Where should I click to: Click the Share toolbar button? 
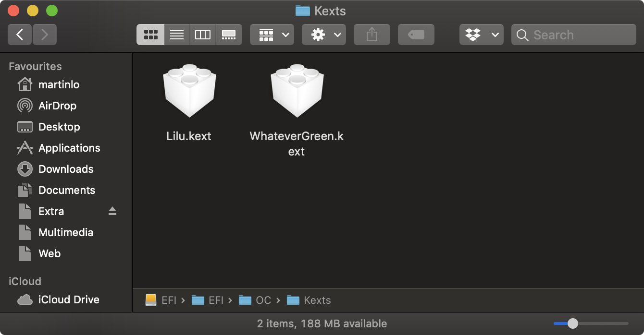coord(372,35)
